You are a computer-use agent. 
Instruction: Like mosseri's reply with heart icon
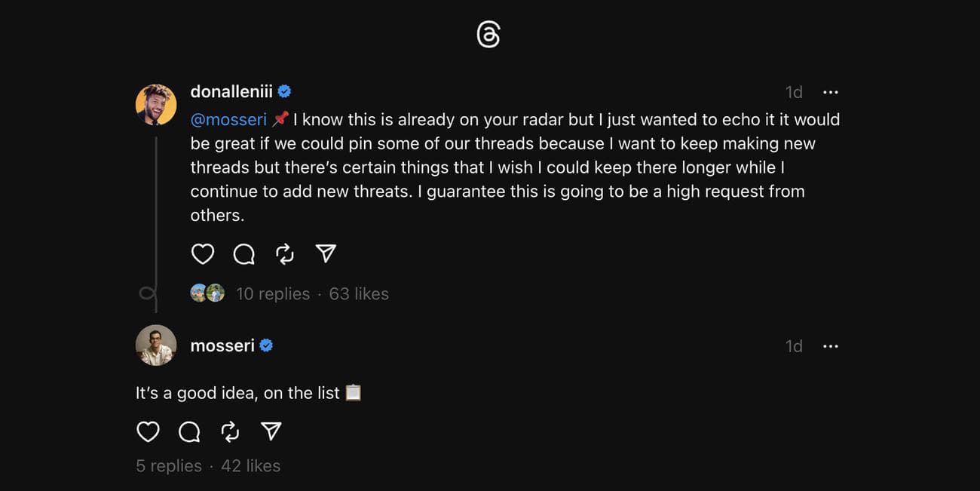pyautogui.click(x=148, y=431)
